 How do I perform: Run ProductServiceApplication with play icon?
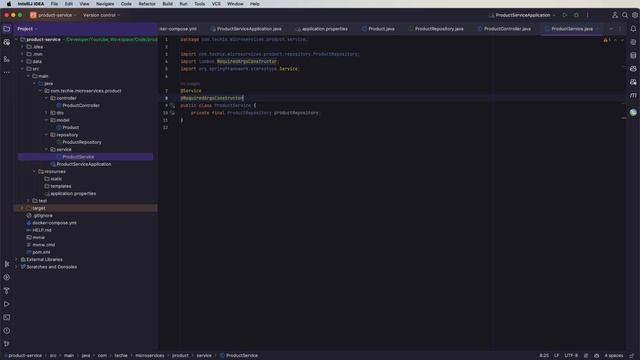click(x=565, y=15)
